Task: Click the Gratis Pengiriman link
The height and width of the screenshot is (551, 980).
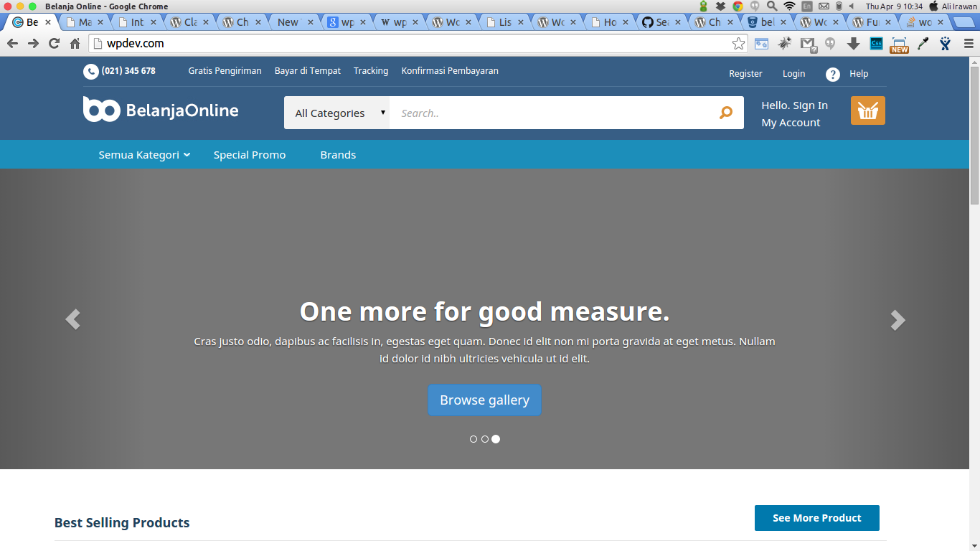Action: 225,71
